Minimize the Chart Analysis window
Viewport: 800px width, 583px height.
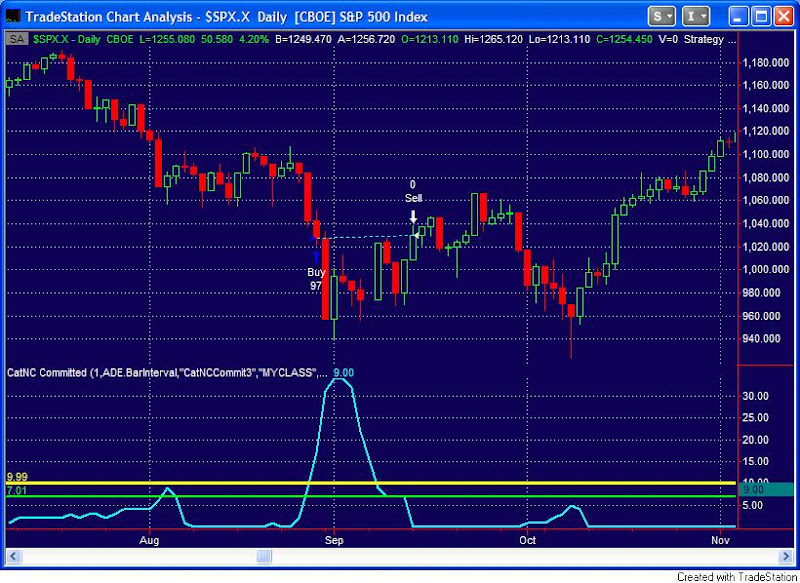[738, 17]
